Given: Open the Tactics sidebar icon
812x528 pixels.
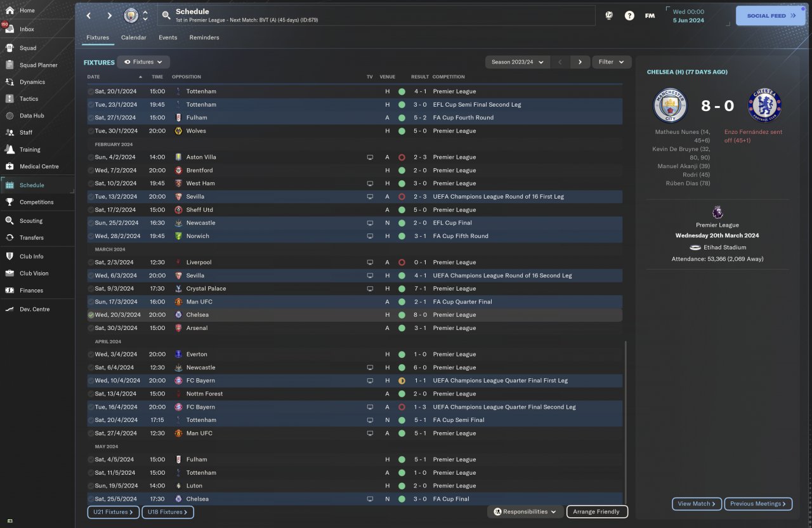Looking at the screenshot, I should 10,99.
